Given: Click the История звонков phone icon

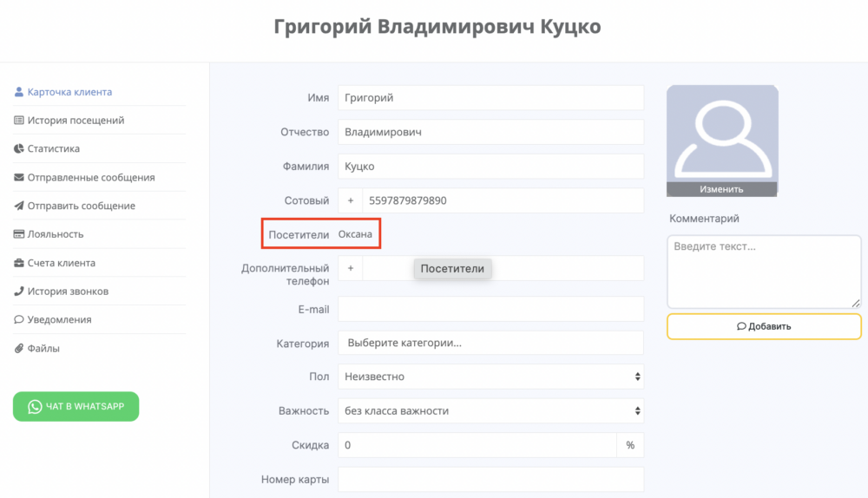Looking at the screenshot, I should click(19, 291).
